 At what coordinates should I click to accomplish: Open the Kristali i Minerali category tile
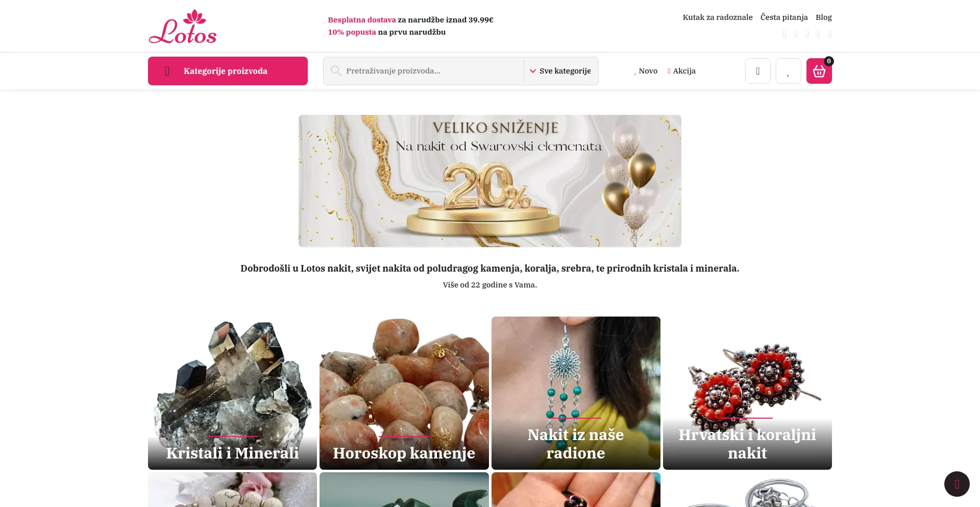coord(232,393)
